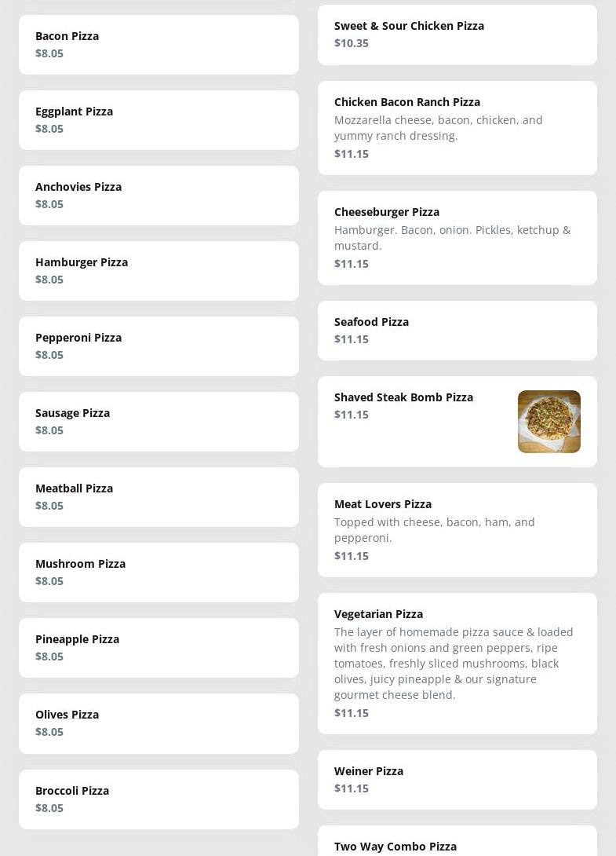Pick the Meatball Pizza card

coord(159,497)
